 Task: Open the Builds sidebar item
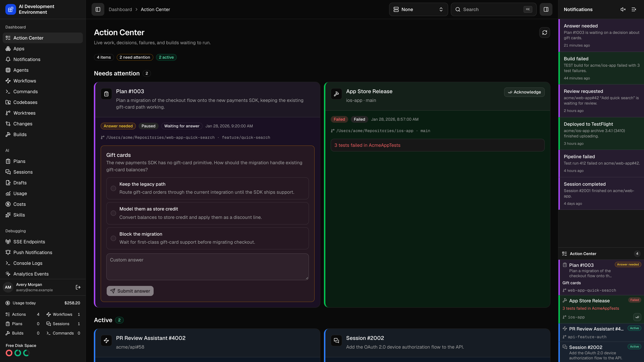pos(42,135)
